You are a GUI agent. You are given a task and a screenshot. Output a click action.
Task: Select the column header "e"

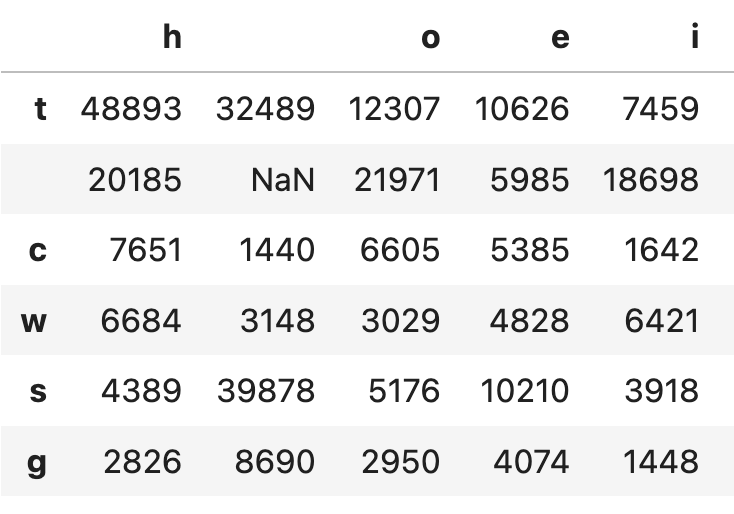tap(560, 38)
